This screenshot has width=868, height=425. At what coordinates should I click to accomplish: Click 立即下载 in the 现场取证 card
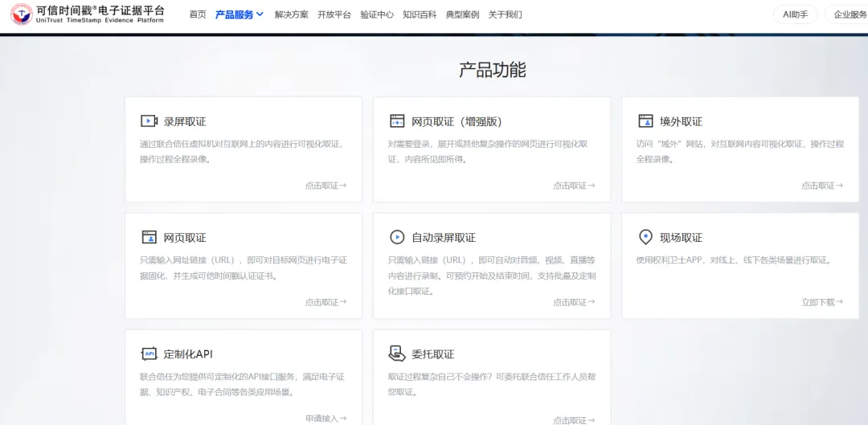tap(822, 302)
